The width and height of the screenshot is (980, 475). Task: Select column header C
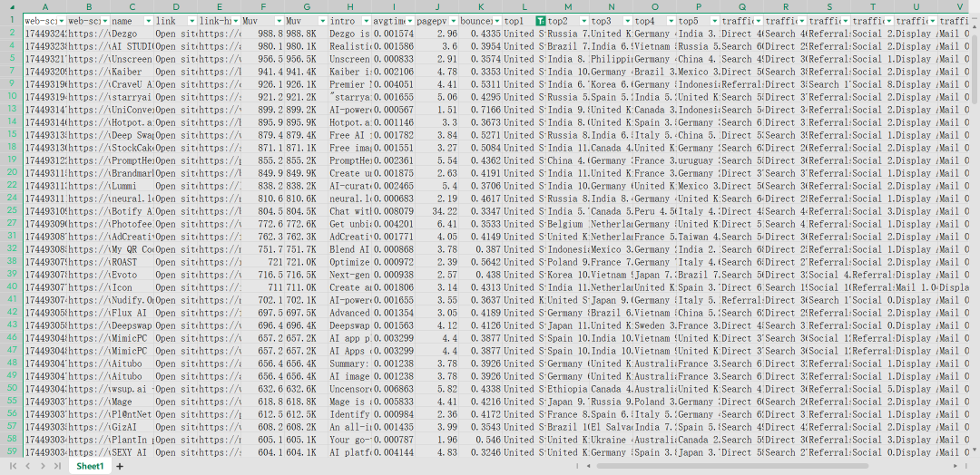132,7
